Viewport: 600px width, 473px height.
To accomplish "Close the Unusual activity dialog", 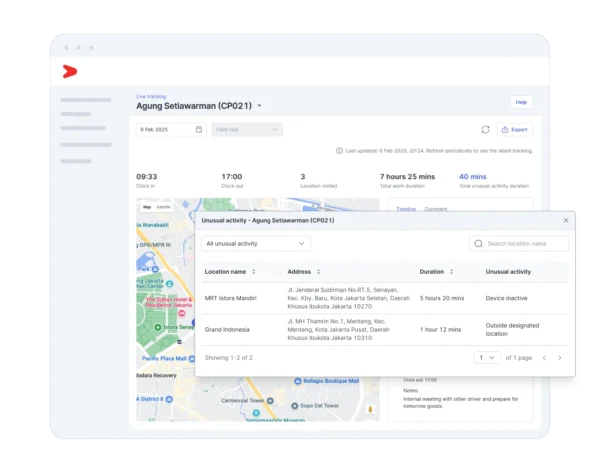I will [x=566, y=220].
